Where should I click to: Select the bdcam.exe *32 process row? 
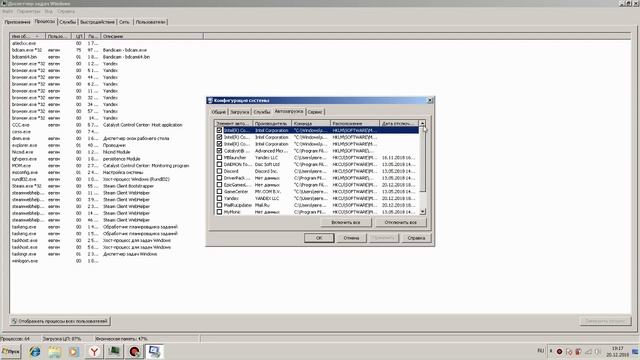(107, 50)
